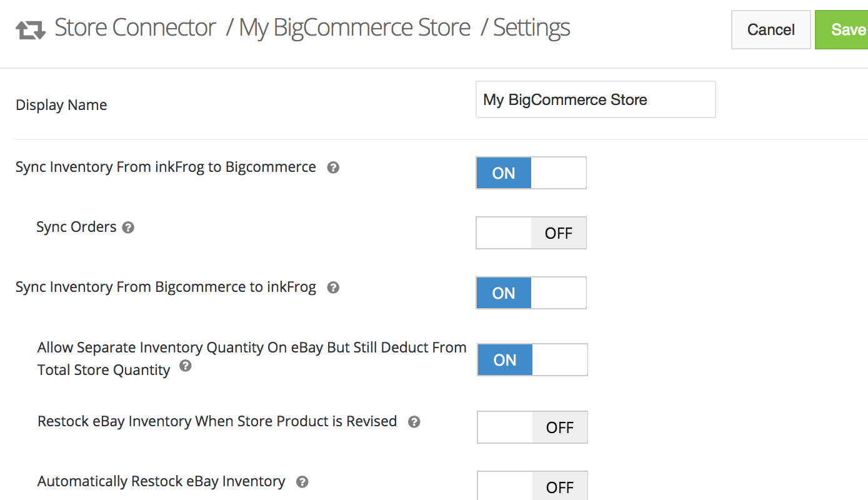This screenshot has height=500, width=868.
Task: Click the Settings breadcrumb title
Action: coord(531,28)
